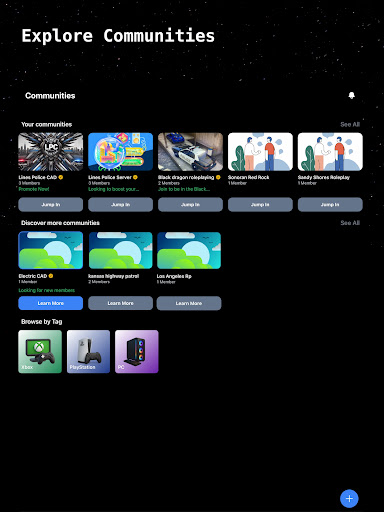Screen dimensions: 384x512
Task: Click verified badge beside Electric CAD
Action: tap(51, 276)
